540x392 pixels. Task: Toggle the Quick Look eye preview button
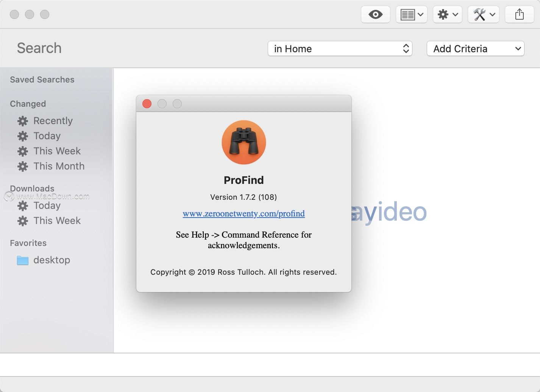375,15
